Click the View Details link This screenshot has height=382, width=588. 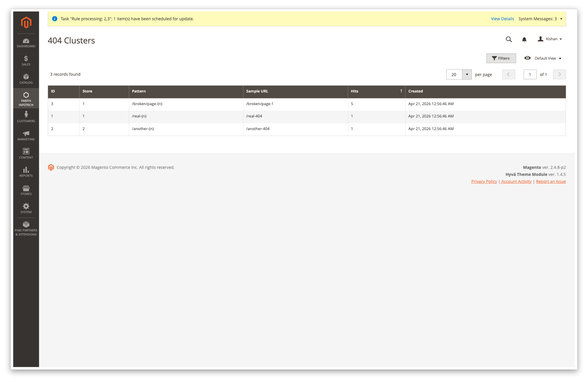pyautogui.click(x=502, y=19)
